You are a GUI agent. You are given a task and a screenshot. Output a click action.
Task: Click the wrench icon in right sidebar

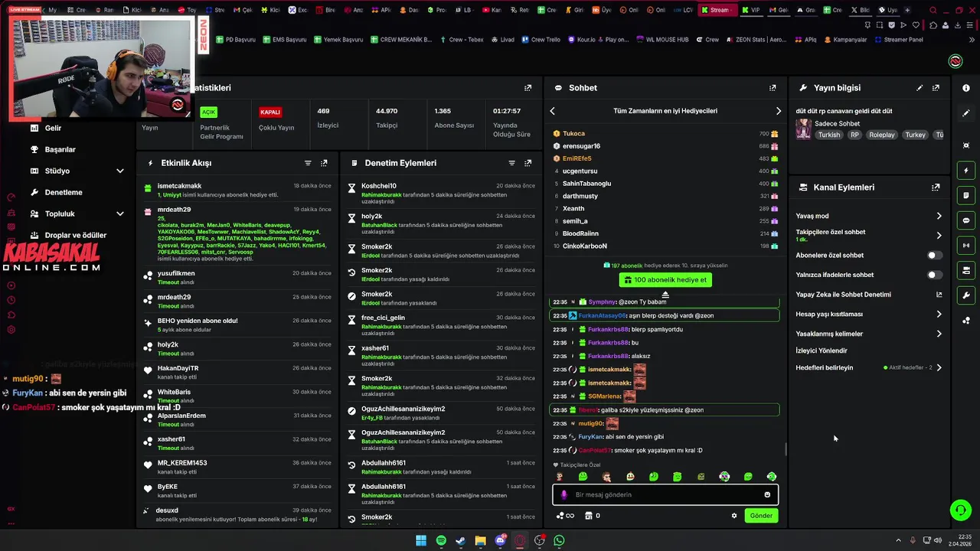click(x=966, y=295)
